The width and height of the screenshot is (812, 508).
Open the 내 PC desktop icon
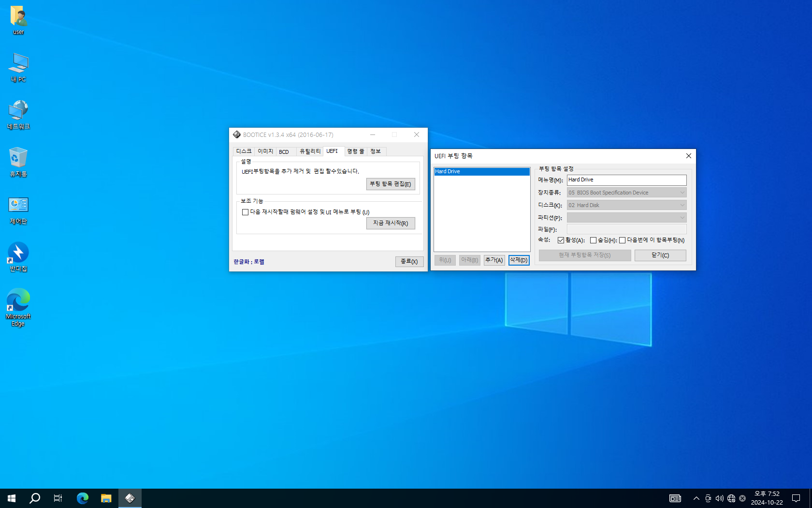click(x=18, y=68)
